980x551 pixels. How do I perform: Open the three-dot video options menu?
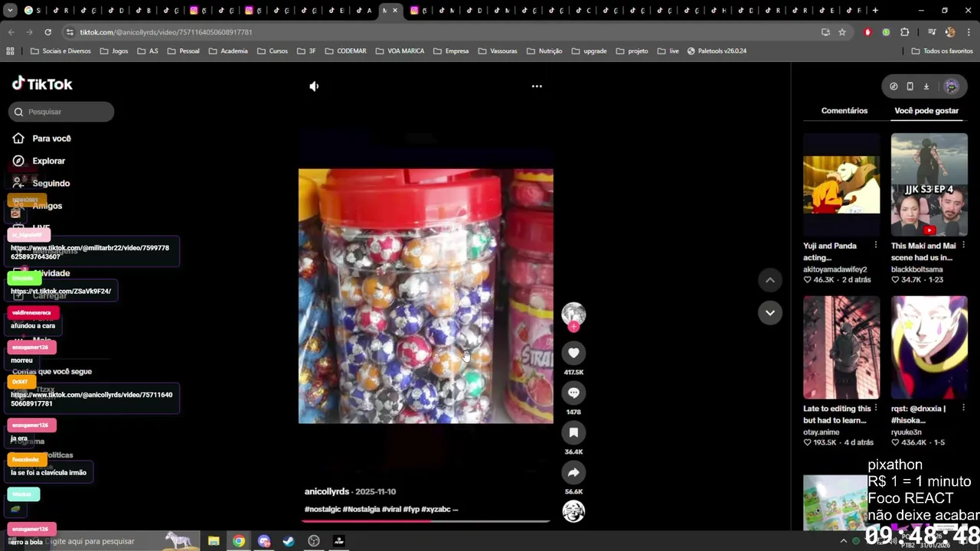point(537,86)
